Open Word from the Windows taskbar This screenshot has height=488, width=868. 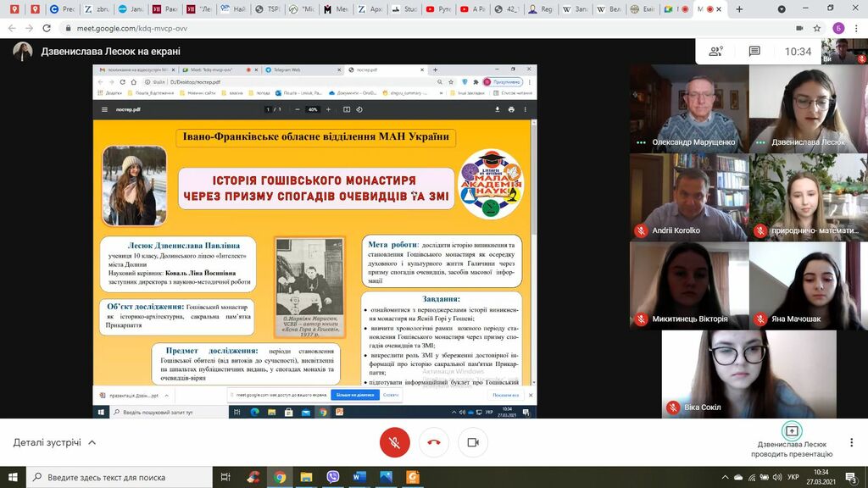[x=359, y=477]
